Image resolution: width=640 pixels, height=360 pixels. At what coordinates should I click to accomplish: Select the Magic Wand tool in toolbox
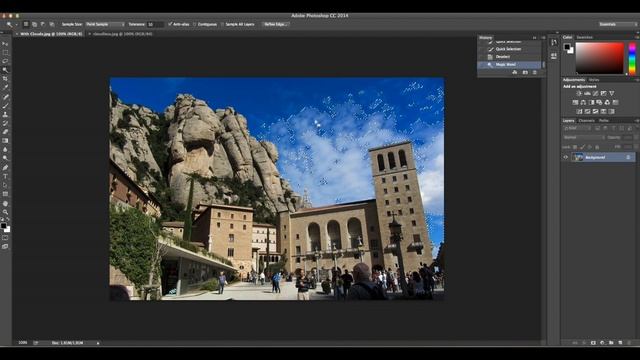pos(5,70)
